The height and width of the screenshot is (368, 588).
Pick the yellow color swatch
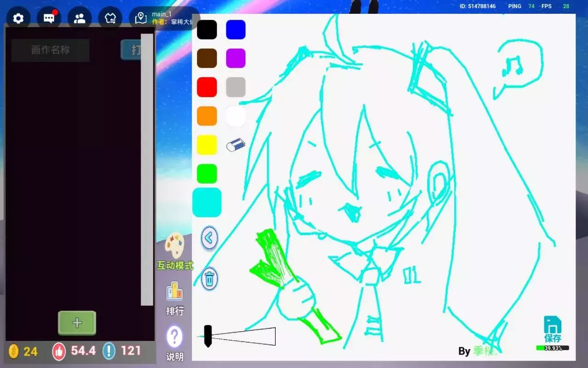[207, 145]
